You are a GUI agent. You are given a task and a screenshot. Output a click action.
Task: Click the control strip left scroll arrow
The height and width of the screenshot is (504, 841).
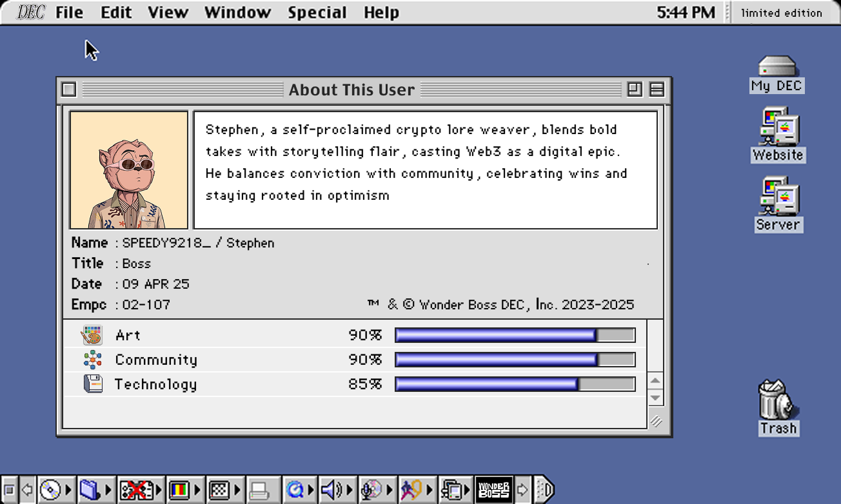28,490
